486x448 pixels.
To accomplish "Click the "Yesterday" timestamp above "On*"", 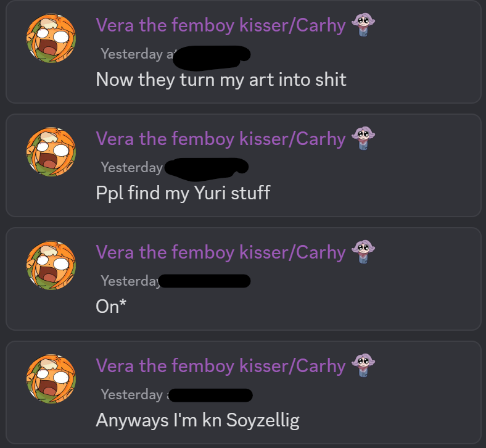I will [130, 281].
